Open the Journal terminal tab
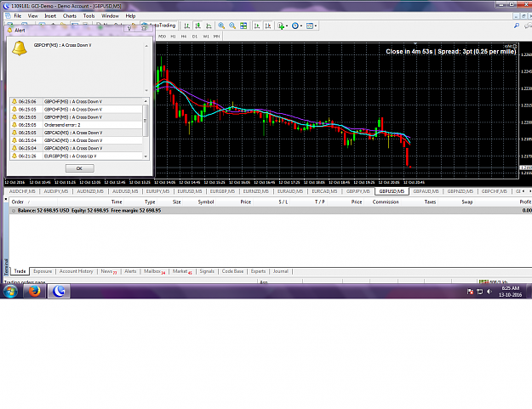532x409 pixels. [x=281, y=271]
